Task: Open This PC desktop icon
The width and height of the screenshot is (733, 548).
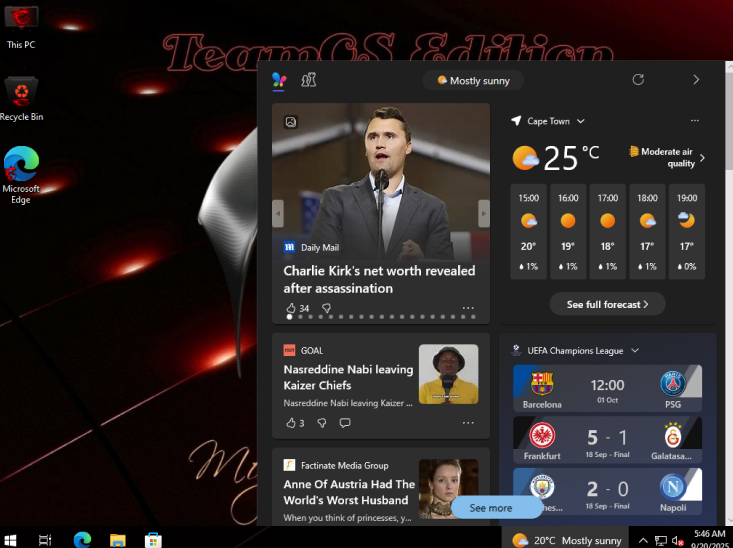Action: coord(21,28)
